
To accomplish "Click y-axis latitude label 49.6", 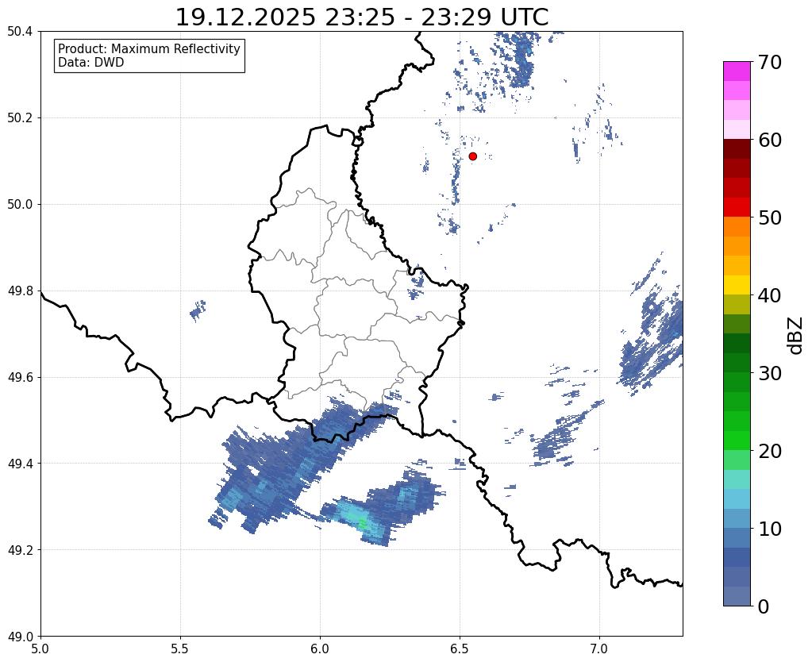I will coord(20,378).
